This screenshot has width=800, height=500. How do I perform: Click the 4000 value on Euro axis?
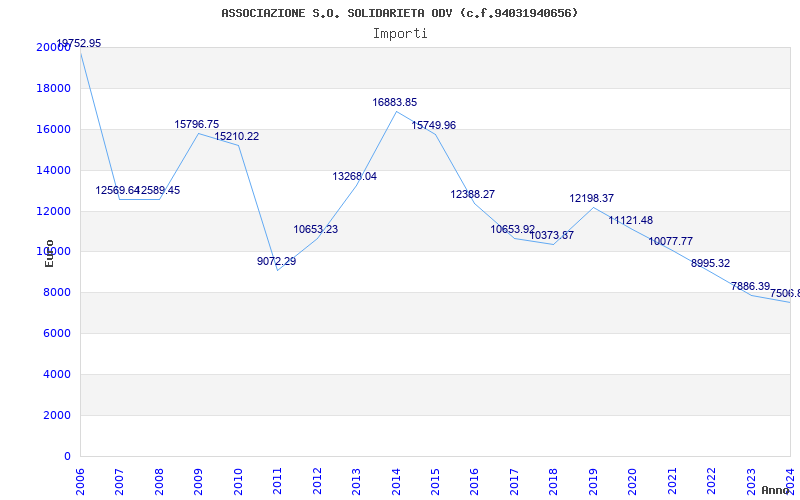pyautogui.click(x=57, y=374)
